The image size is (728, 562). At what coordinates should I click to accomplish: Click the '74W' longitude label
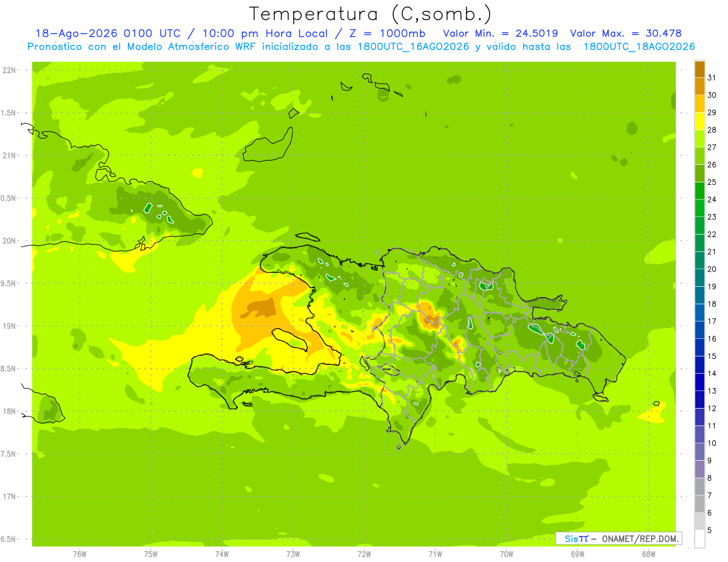coord(221,554)
